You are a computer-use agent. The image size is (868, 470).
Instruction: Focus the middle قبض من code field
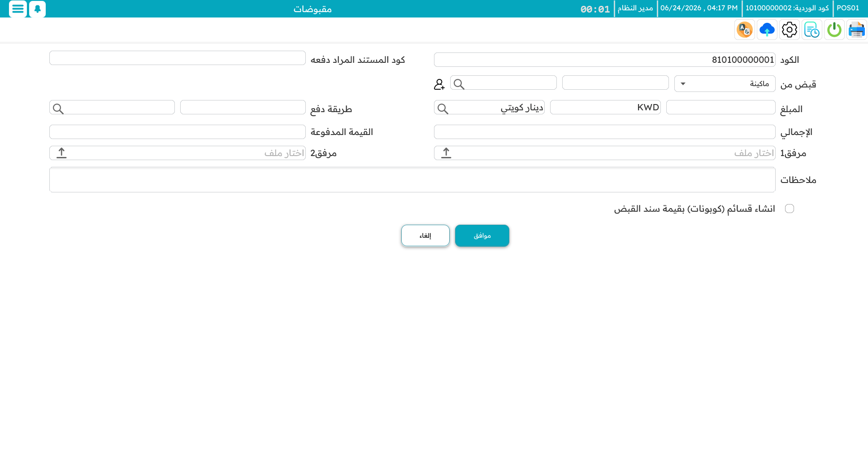click(x=615, y=83)
